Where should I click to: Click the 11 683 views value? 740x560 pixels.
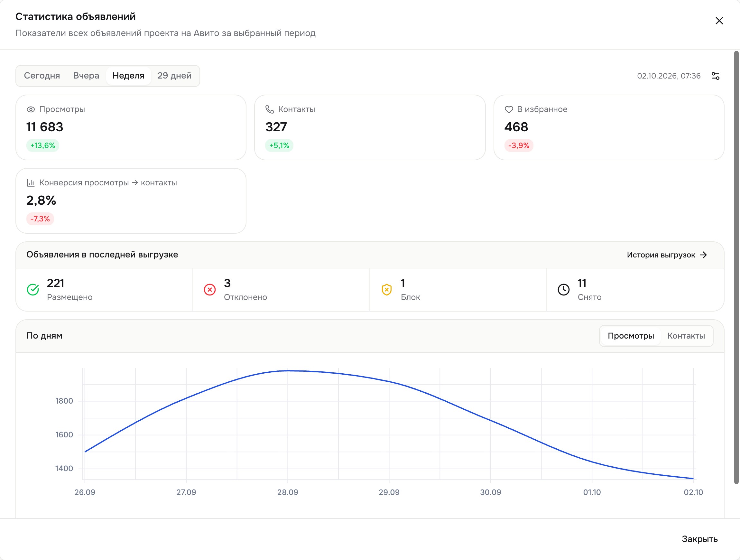point(45,127)
